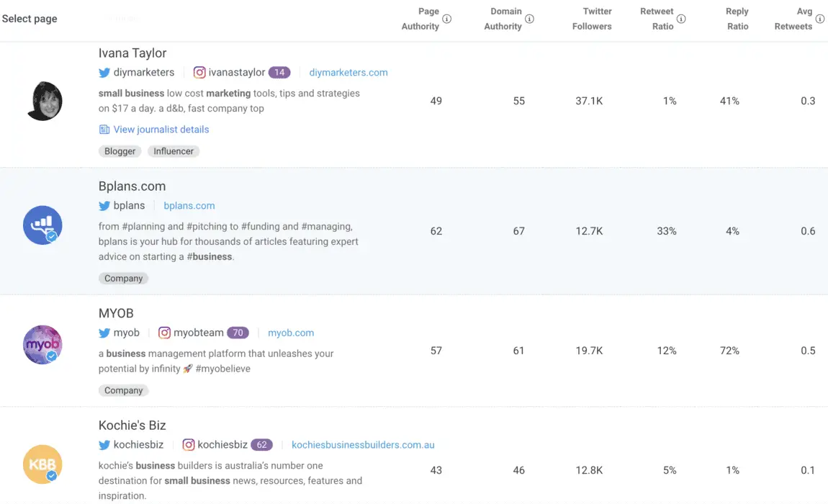Image resolution: width=828 pixels, height=504 pixels.
Task: Click 37.1K Twitter followers value
Action: (x=589, y=101)
